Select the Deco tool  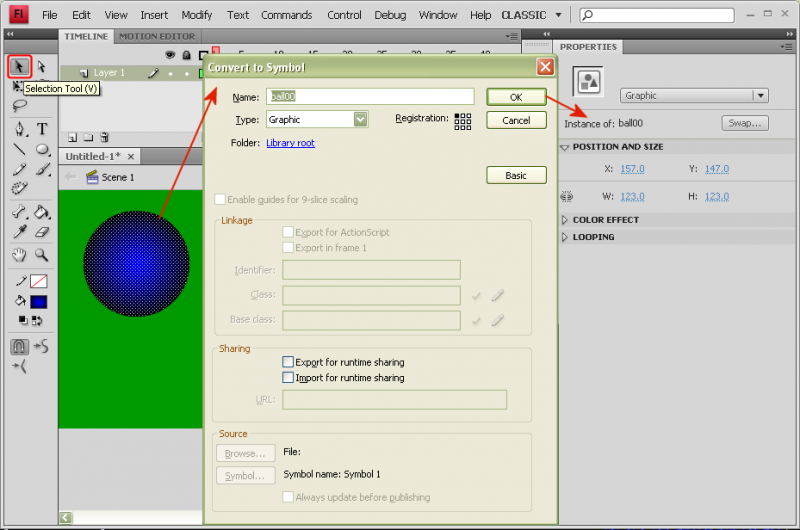[19, 188]
